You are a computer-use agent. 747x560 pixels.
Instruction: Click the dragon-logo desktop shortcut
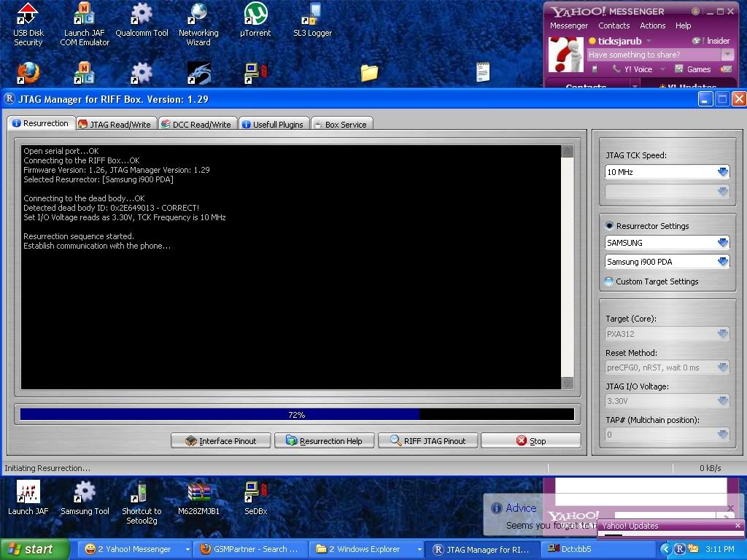[198, 73]
